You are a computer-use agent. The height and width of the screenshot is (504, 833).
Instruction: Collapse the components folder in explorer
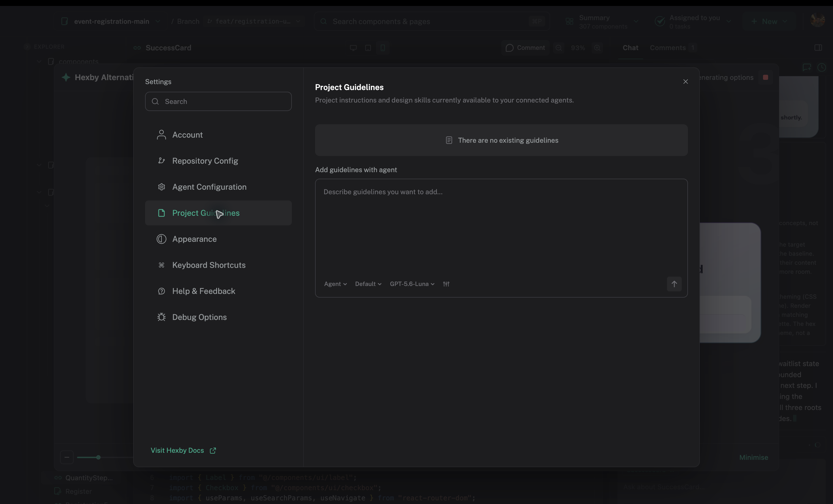(39, 61)
